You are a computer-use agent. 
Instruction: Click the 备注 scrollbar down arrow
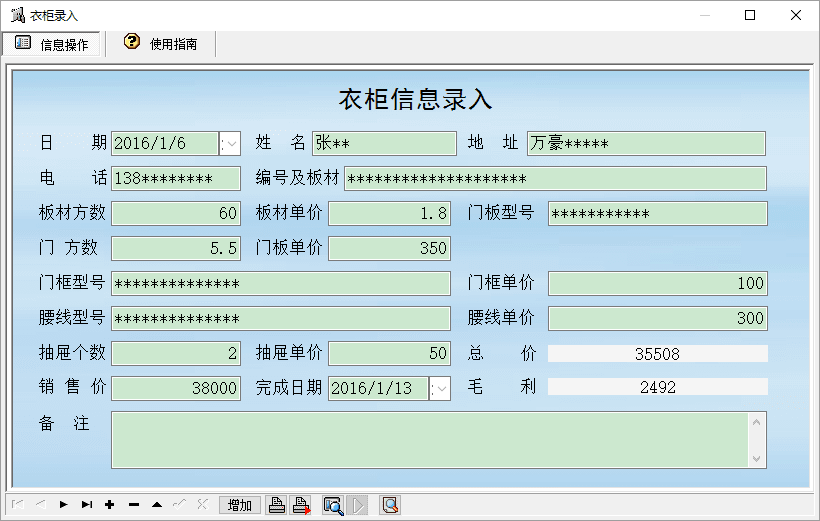(756, 459)
